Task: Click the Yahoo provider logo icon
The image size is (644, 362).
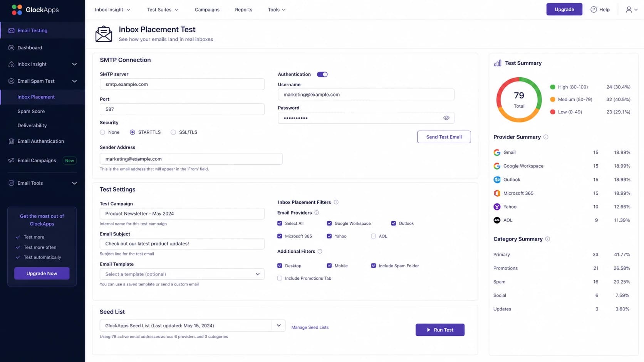Action: pyautogui.click(x=497, y=207)
